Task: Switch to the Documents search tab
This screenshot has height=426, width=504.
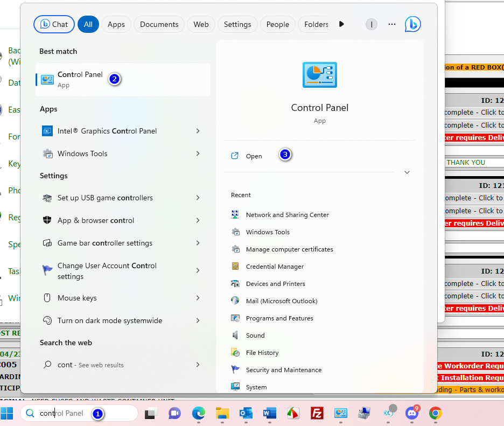Action: point(159,24)
